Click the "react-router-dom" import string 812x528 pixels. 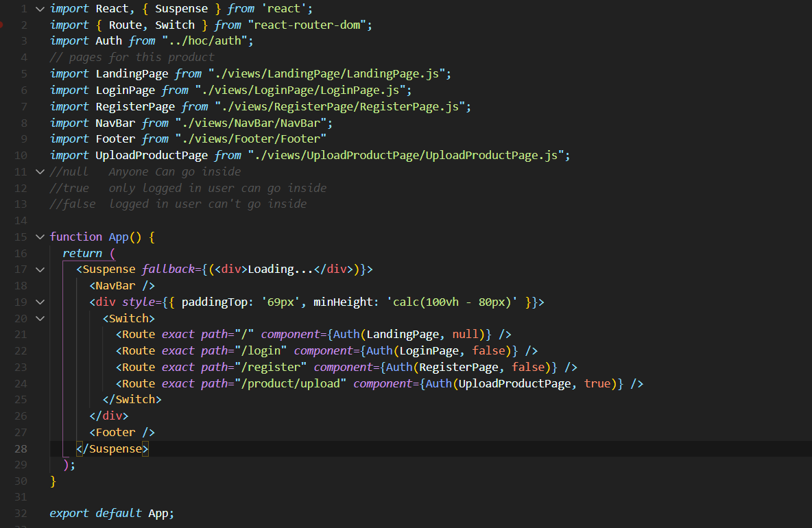coord(307,25)
